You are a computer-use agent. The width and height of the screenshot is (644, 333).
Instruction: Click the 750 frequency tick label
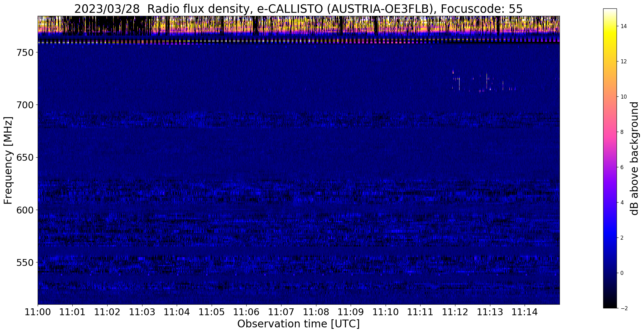click(25, 52)
